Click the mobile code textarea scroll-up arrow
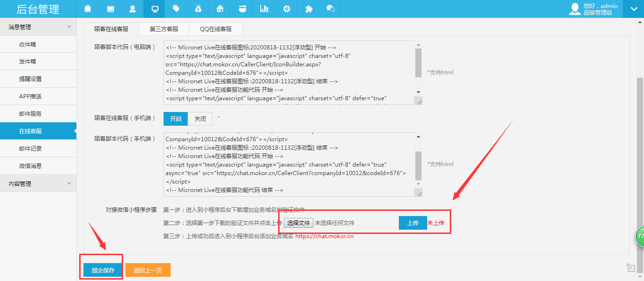Screen dimensions: 644x281 click(418, 136)
